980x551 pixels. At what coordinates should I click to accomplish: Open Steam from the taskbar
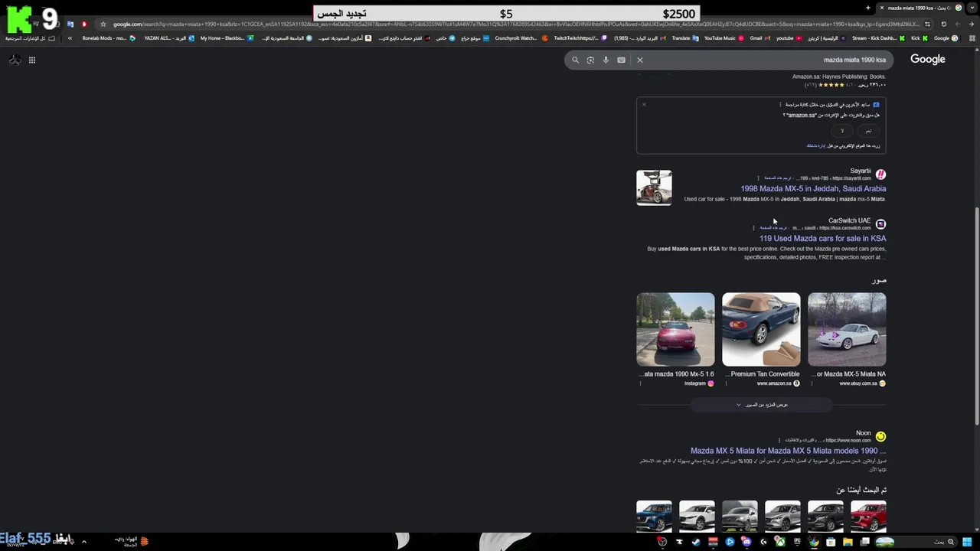696,542
